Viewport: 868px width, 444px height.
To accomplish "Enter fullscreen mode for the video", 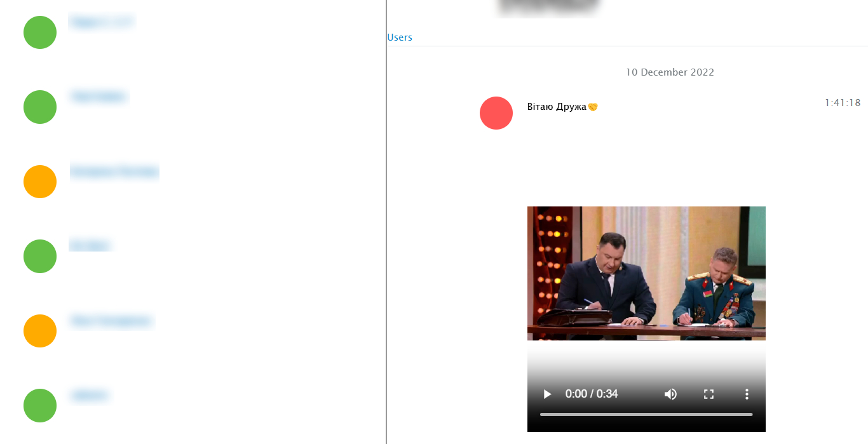I will click(709, 394).
